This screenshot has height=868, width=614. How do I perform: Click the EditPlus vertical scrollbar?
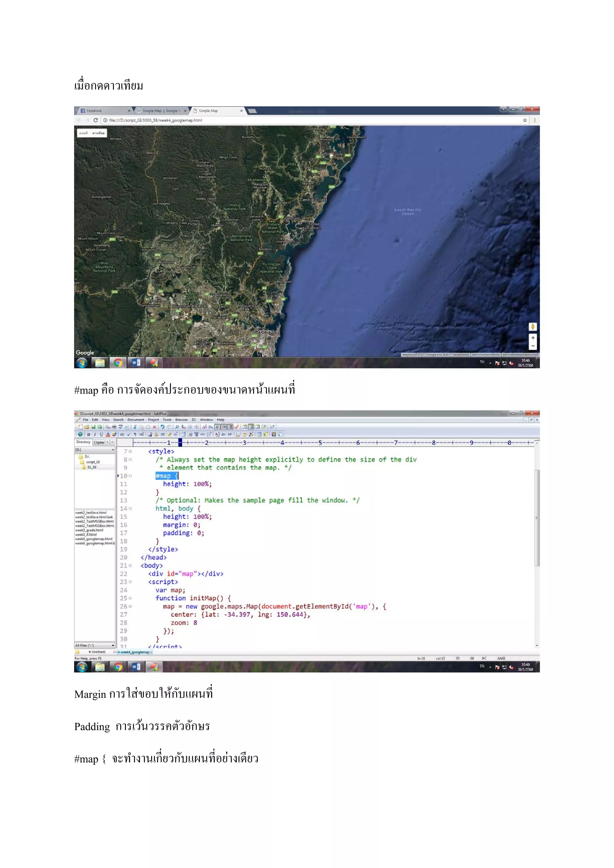tap(537, 518)
